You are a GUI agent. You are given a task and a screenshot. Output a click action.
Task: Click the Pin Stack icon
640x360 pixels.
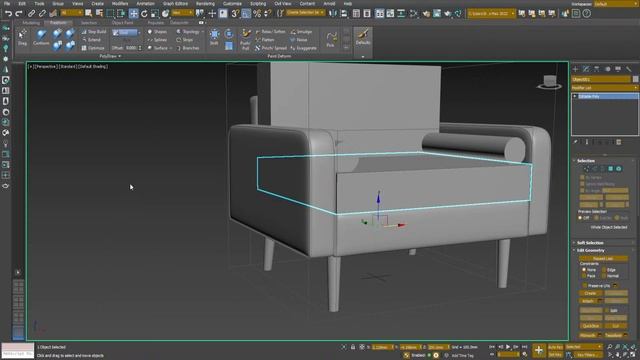(576, 142)
